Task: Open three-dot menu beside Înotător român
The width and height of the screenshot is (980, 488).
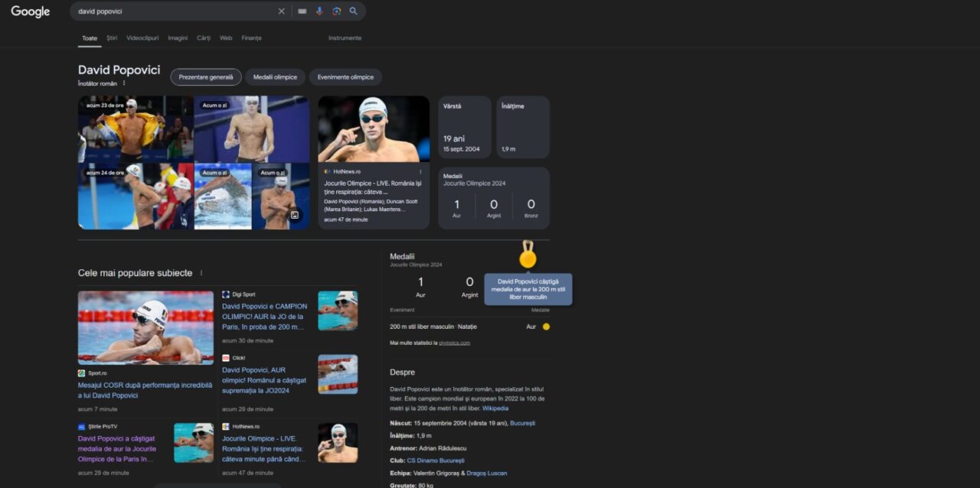Action: 124,83
